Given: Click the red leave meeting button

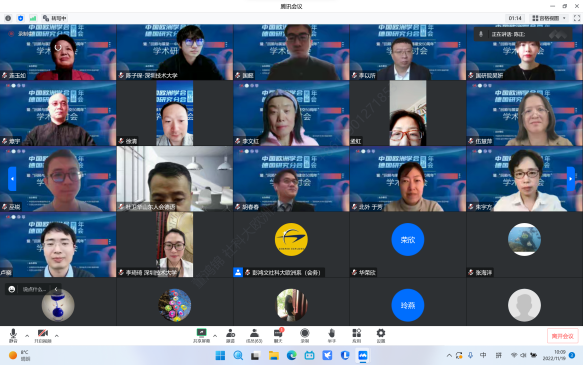Looking at the screenshot, I should [563, 336].
